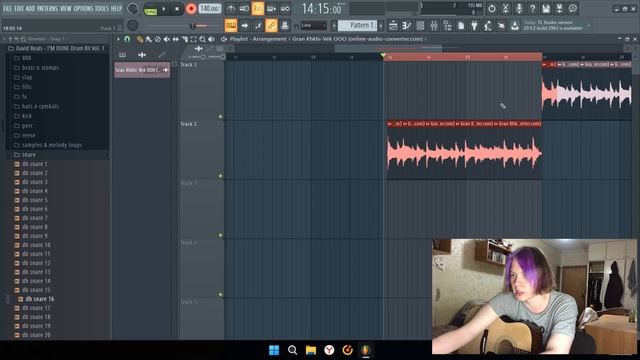Click the master pitch knob
Image resolution: width=640 pixels, height=360 pixels.
tap(133, 25)
